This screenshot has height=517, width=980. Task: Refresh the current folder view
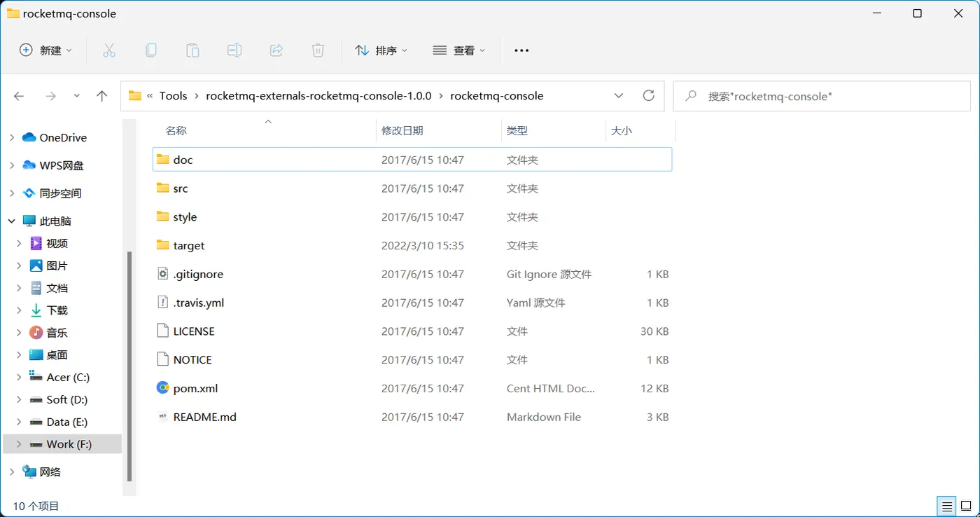649,95
